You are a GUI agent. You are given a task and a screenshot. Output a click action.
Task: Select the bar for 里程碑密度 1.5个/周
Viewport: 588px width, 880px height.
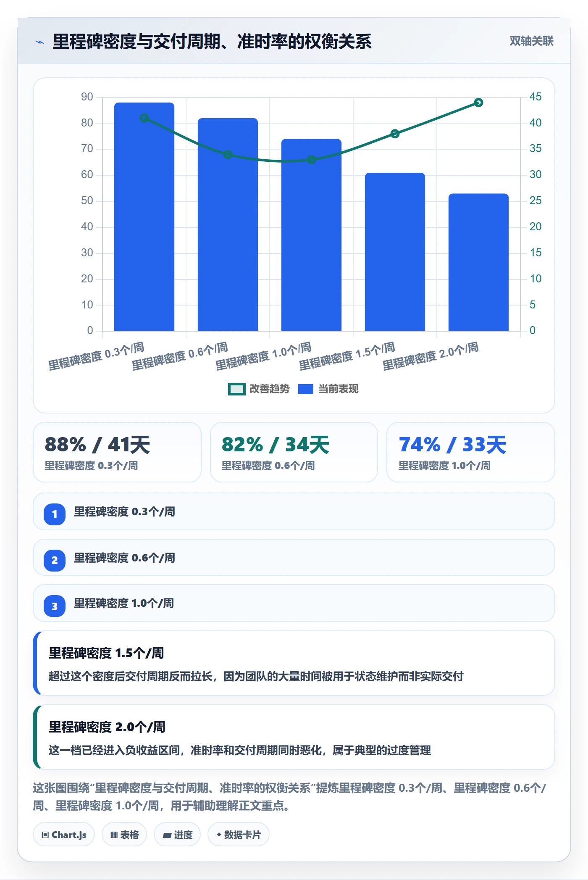point(395,252)
